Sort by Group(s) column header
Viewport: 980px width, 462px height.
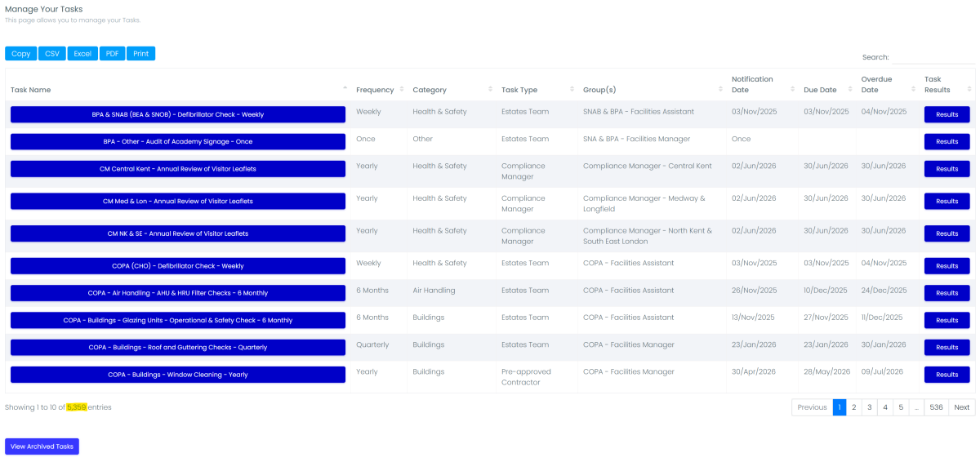point(599,90)
